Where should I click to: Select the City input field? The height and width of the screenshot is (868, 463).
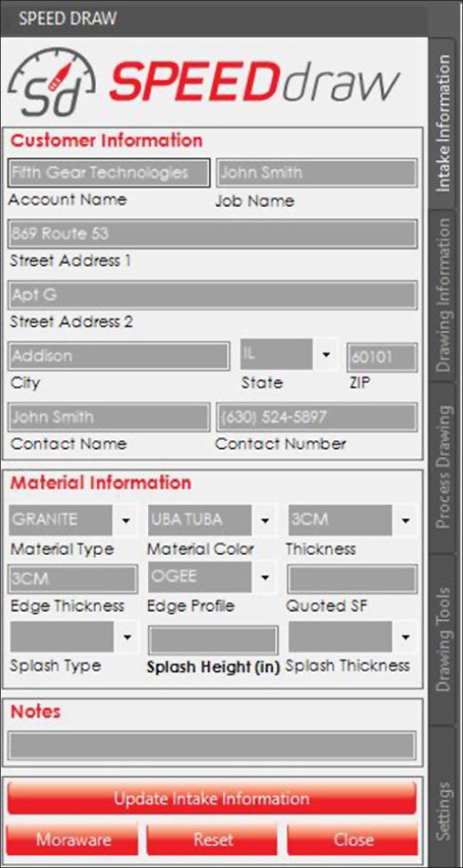click(x=119, y=356)
